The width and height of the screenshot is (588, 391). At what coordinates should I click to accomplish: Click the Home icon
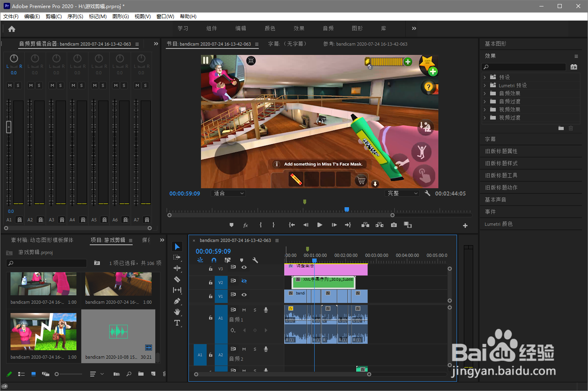[x=12, y=29]
